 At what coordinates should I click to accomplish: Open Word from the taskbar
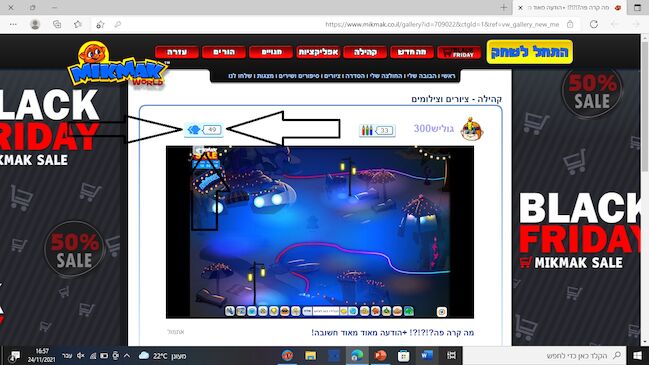426,355
